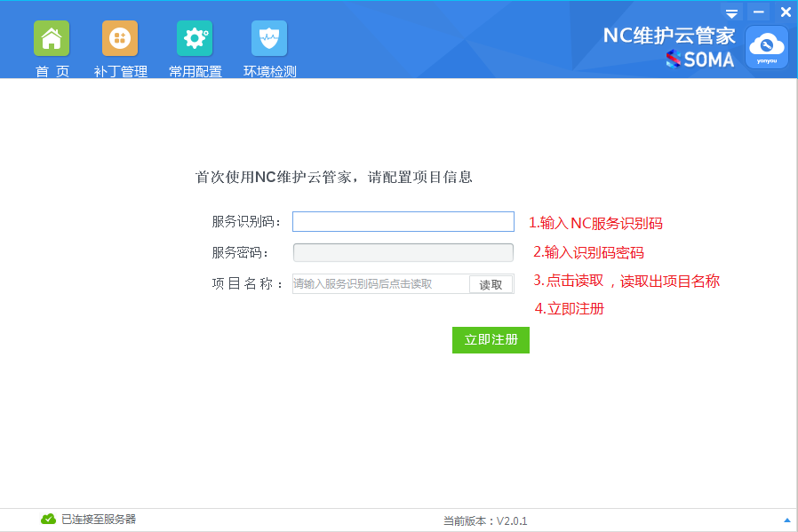Click the green connected cloud status icon
798x532 pixels.
(x=48, y=519)
